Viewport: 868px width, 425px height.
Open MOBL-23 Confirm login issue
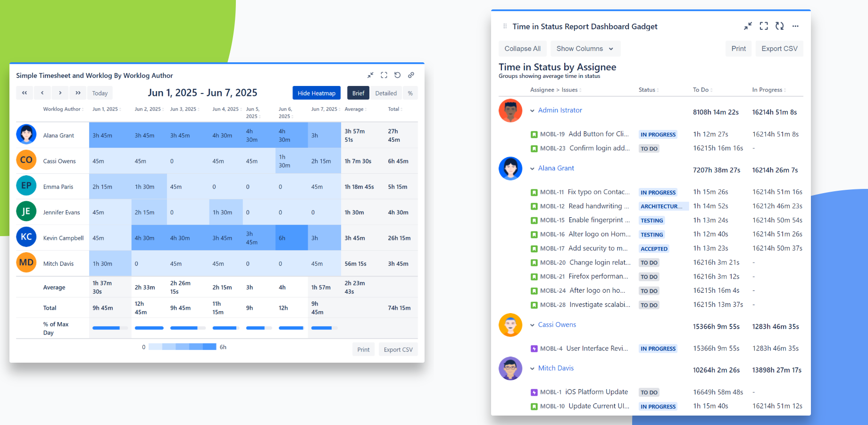coord(585,148)
